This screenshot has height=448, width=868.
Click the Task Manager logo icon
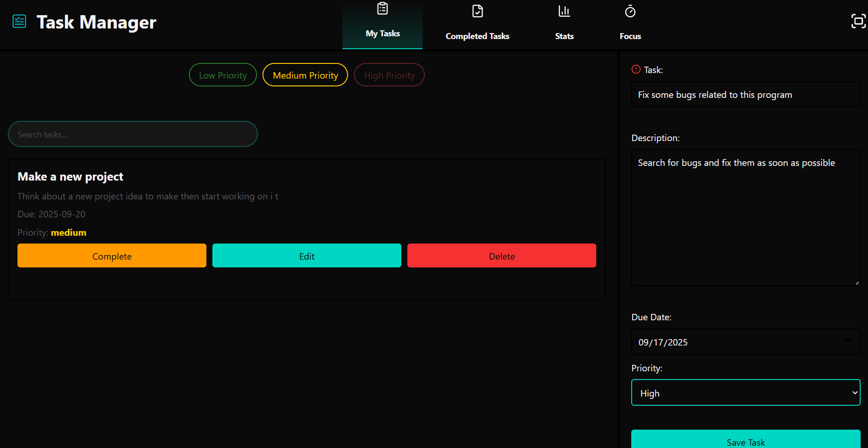point(19,22)
